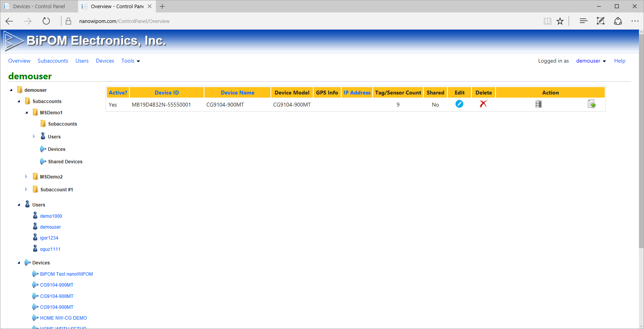The image size is (644, 329).
Task: Edit device MB19D4B32N-55550001 with pencil icon
Action: coord(459,104)
